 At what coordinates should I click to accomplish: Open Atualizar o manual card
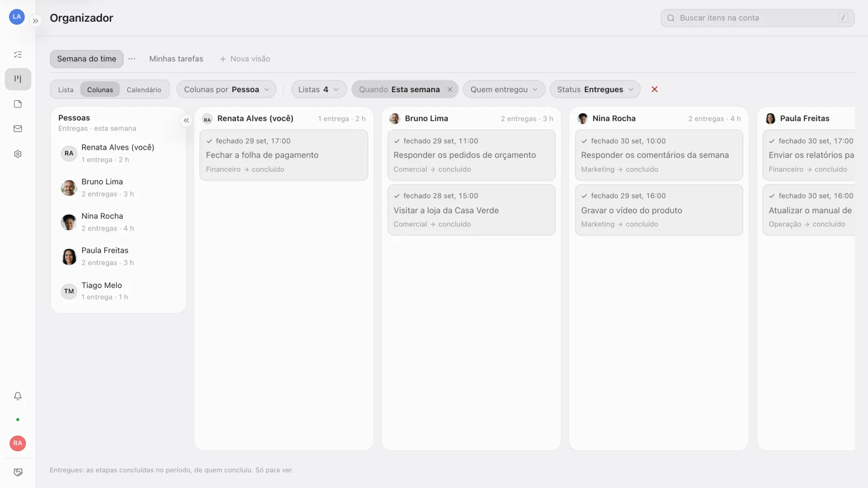tap(809, 210)
